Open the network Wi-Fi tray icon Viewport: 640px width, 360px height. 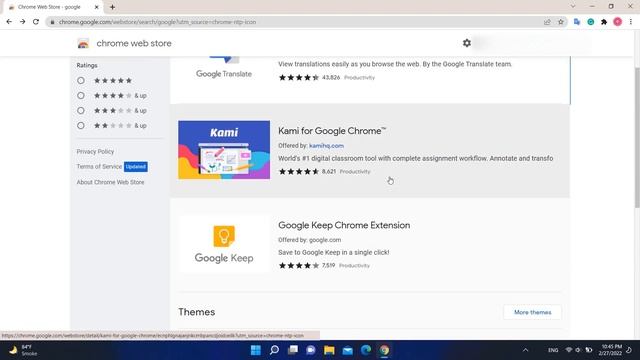pyautogui.click(x=569, y=350)
